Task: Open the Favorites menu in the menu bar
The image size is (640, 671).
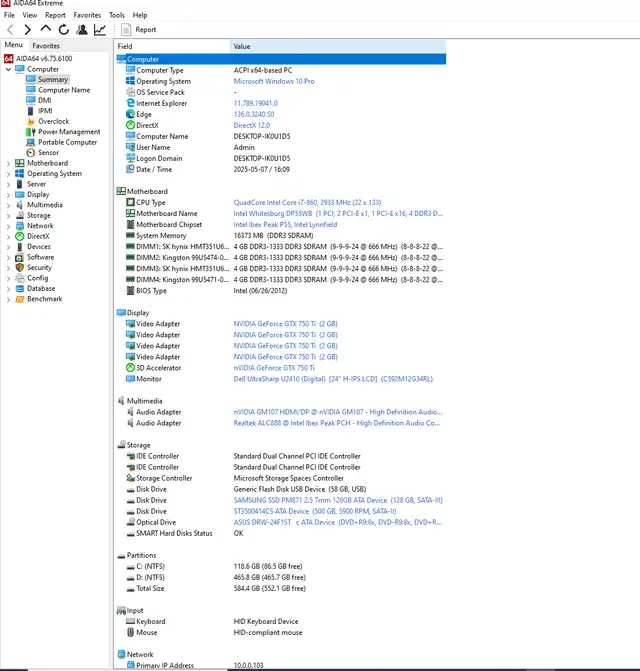Action: coord(87,15)
